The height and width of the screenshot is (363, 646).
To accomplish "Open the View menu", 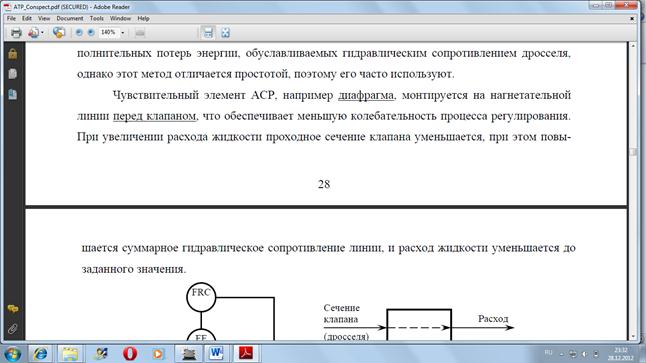I will pyautogui.click(x=44, y=19).
